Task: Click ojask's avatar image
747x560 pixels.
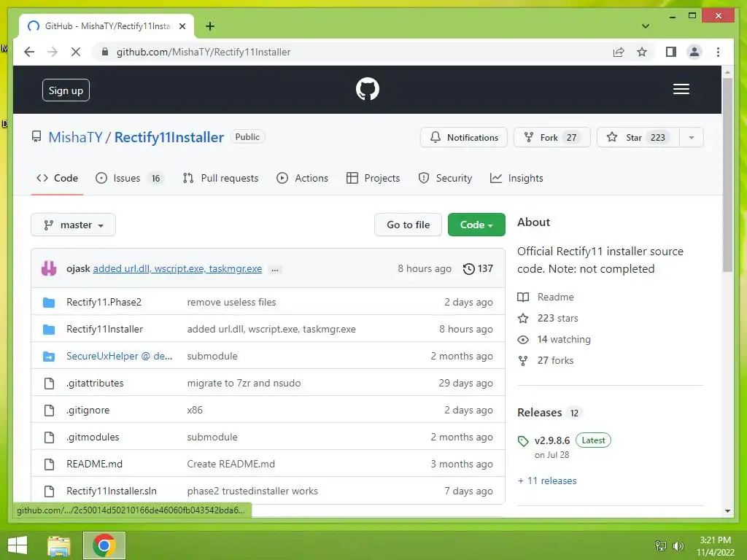Action: (x=49, y=268)
